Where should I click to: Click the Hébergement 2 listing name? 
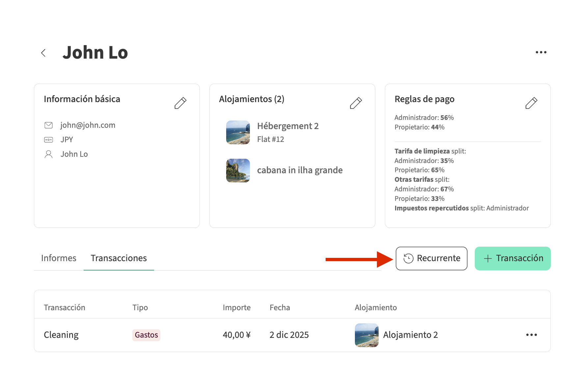point(288,126)
